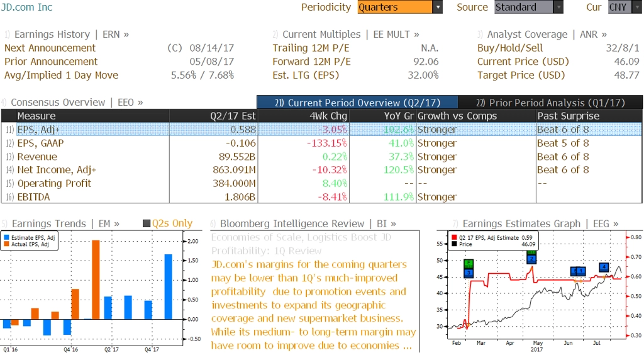Click Forward 12M P/E value 92.06

pyautogui.click(x=426, y=62)
